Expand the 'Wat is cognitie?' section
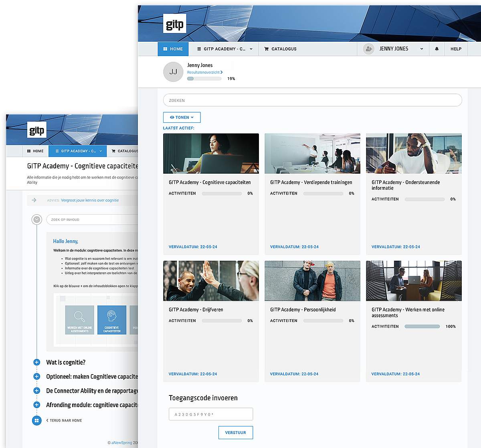481x448 pixels. [36, 362]
